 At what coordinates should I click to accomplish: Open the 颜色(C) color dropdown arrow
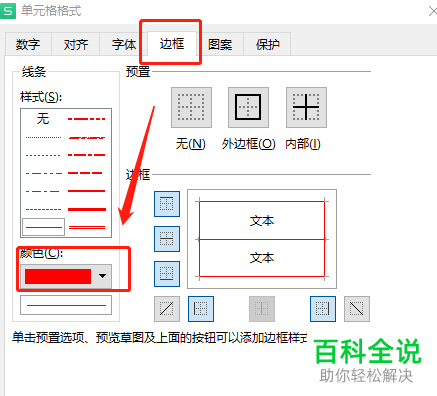[x=102, y=276]
